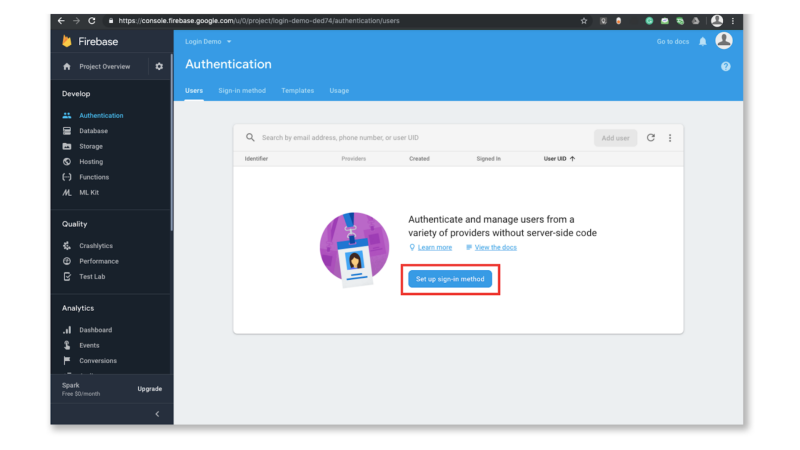The height and width of the screenshot is (450, 800).
Task: Click the Signed In column header
Action: click(x=489, y=159)
